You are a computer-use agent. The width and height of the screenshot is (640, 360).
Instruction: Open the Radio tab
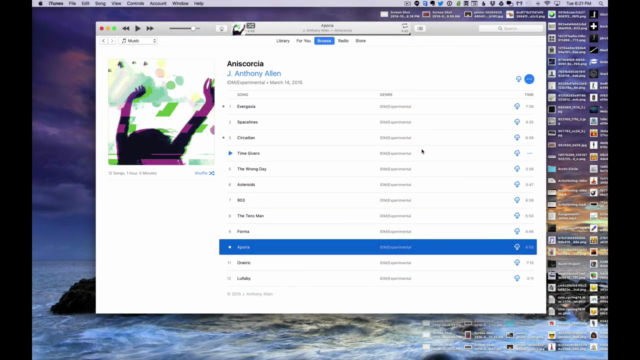(x=343, y=41)
